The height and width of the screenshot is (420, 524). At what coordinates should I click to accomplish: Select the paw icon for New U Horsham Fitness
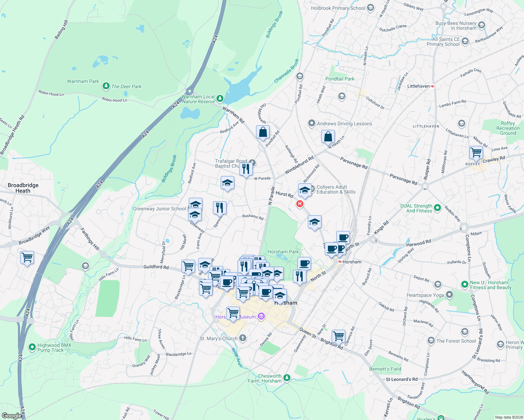pyautogui.click(x=465, y=285)
